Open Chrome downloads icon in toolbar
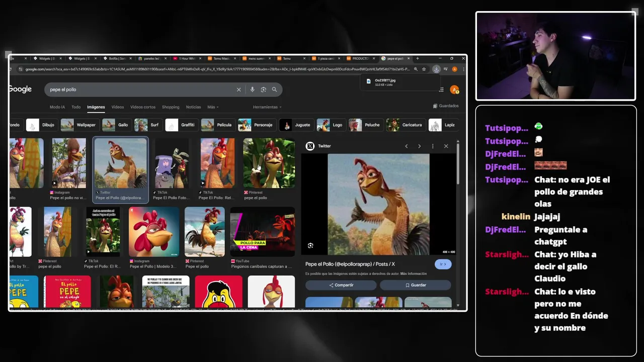The width and height of the screenshot is (644, 362). pyautogui.click(x=436, y=69)
